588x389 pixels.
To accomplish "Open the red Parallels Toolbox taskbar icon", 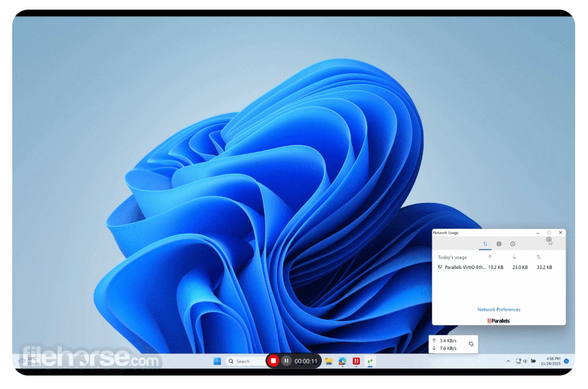I will [356, 361].
